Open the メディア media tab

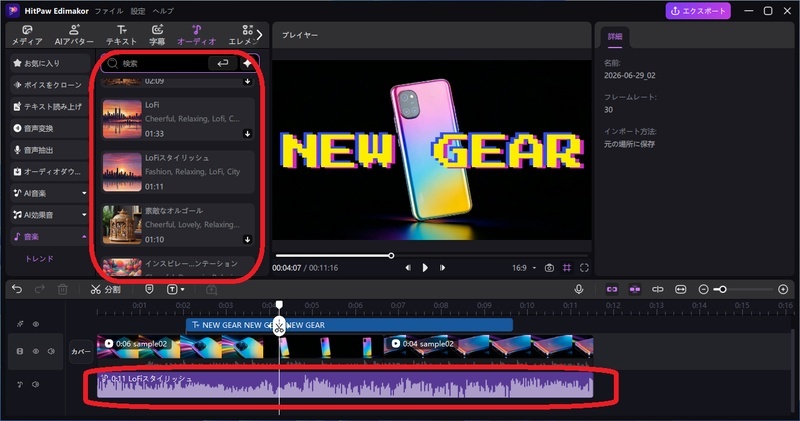27,35
